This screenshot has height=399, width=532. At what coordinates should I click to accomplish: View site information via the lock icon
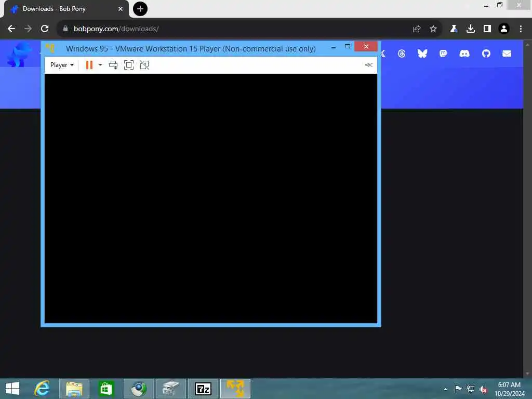pyautogui.click(x=65, y=29)
